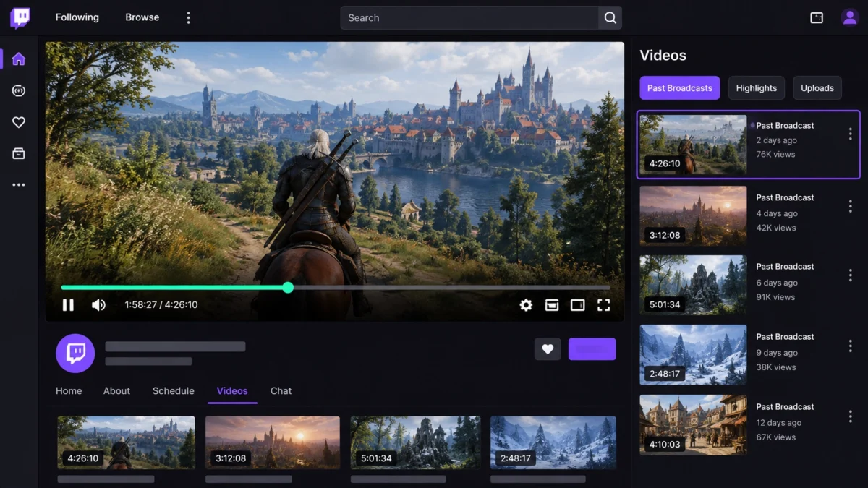Image resolution: width=868 pixels, height=488 pixels.
Task: Pause the video playback
Action: click(68, 305)
